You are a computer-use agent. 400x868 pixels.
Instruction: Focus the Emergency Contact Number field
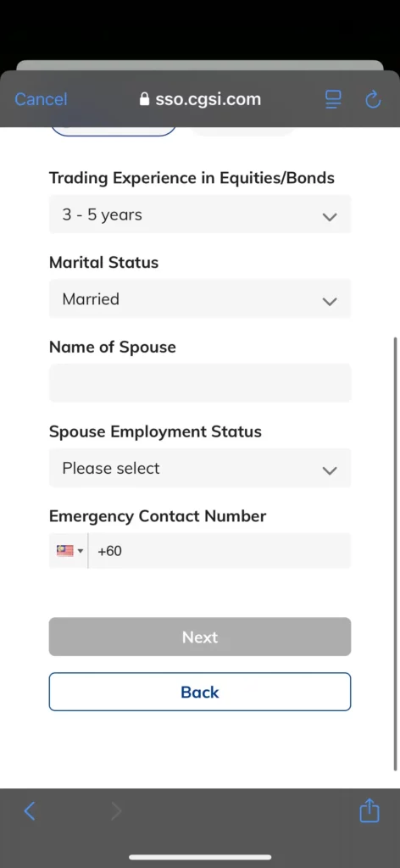coord(219,551)
